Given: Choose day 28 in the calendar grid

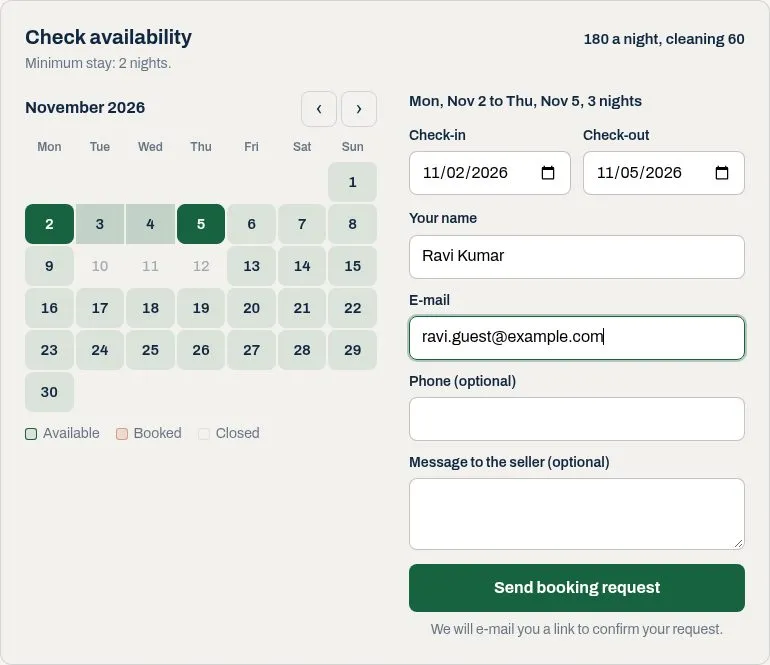Looking at the screenshot, I should (302, 350).
